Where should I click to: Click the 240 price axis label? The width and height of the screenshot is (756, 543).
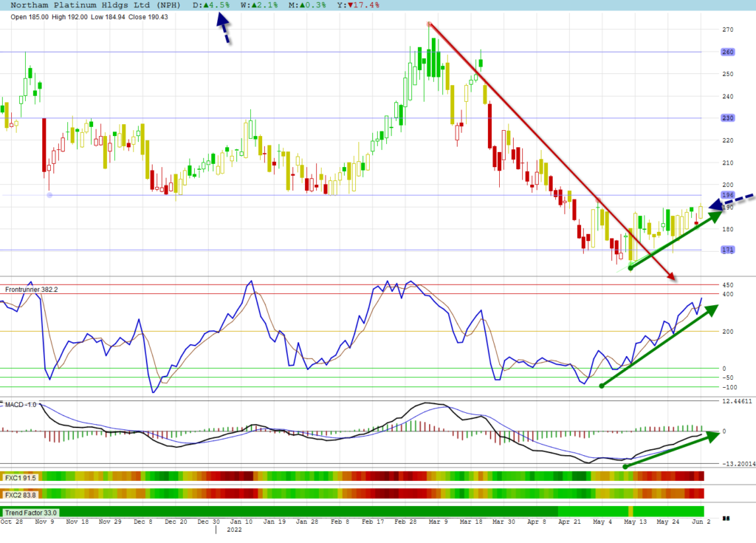coord(727,96)
